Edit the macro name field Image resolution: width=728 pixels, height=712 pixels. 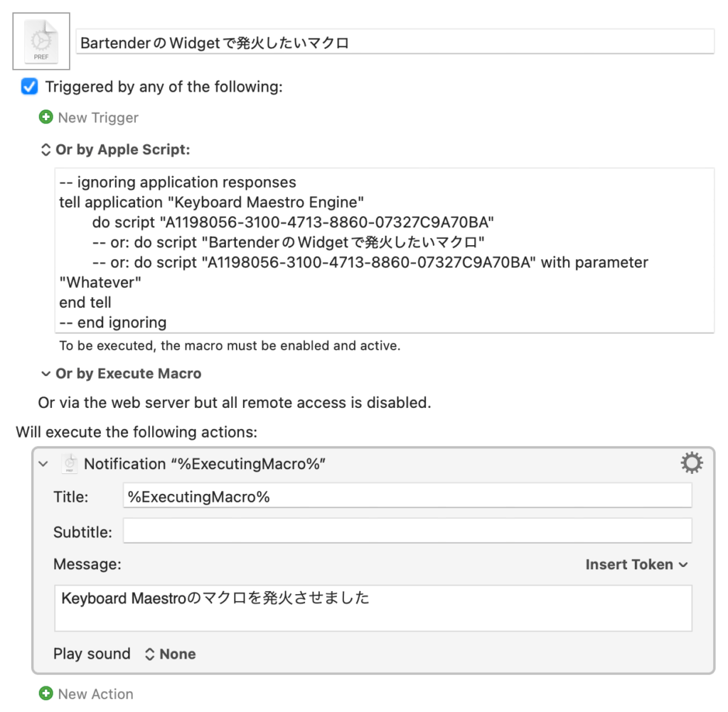pos(395,42)
